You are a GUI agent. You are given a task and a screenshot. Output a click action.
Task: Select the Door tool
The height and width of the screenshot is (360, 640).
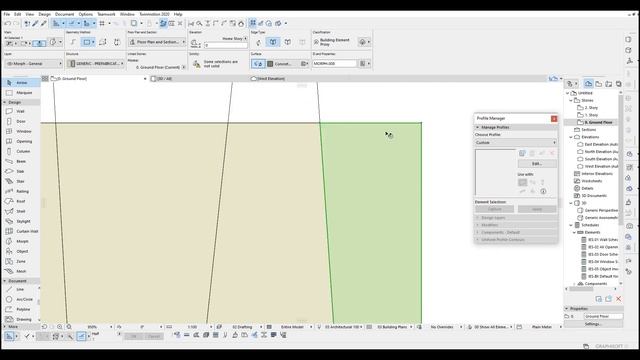click(x=21, y=121)
